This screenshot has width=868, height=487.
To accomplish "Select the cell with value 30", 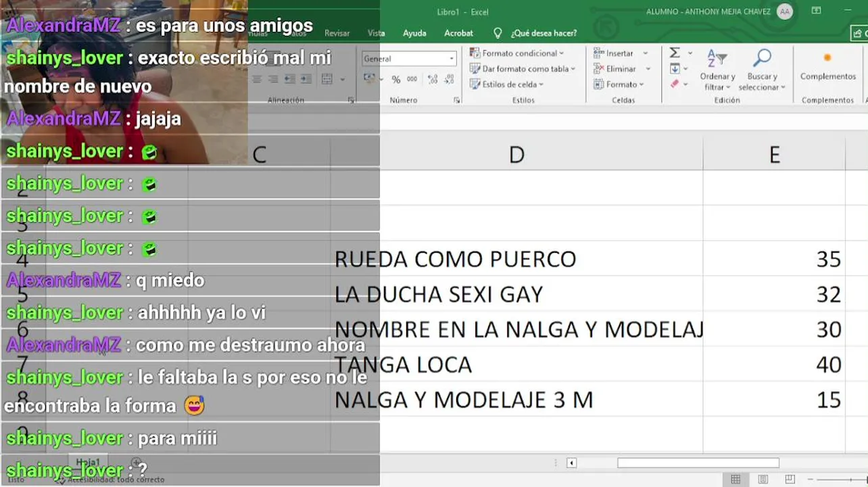I will tap(774, 329).
